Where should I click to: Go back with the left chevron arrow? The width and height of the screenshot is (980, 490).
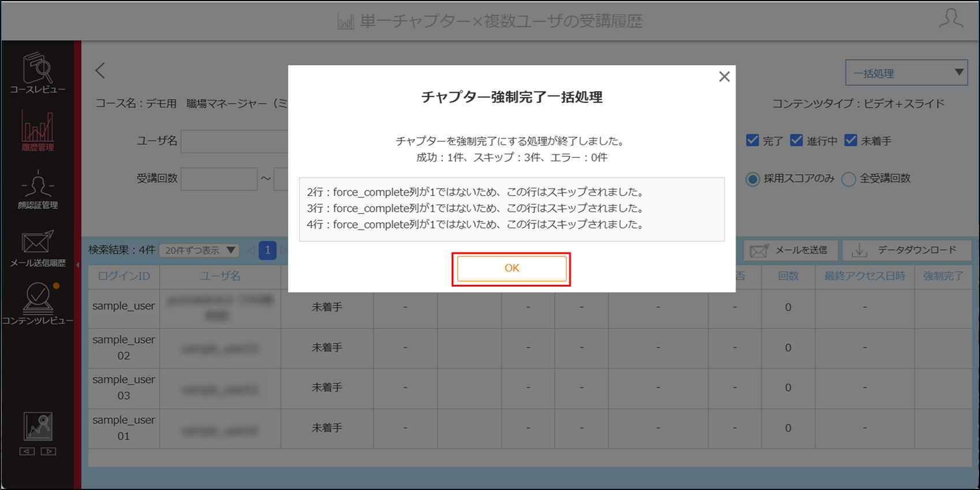[100, 70]
